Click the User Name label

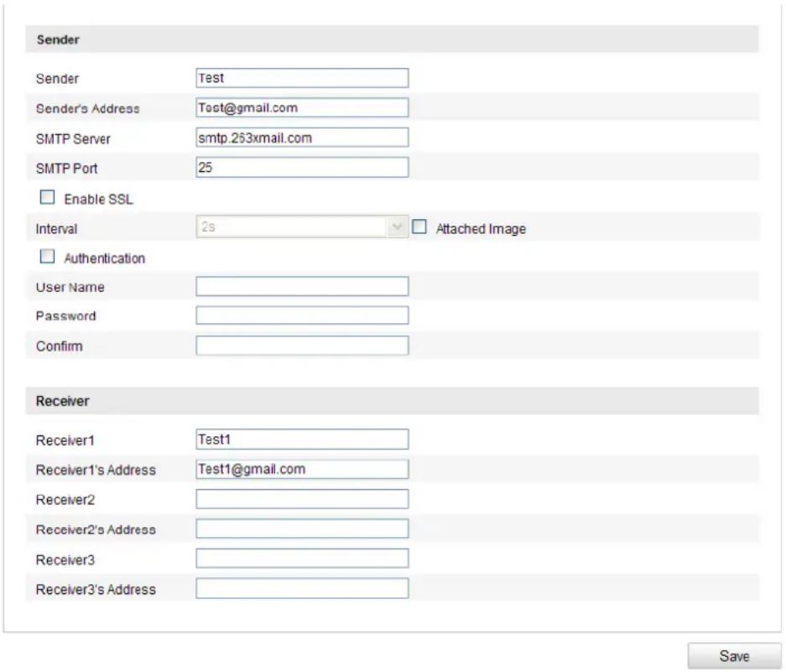coord(70,288)
